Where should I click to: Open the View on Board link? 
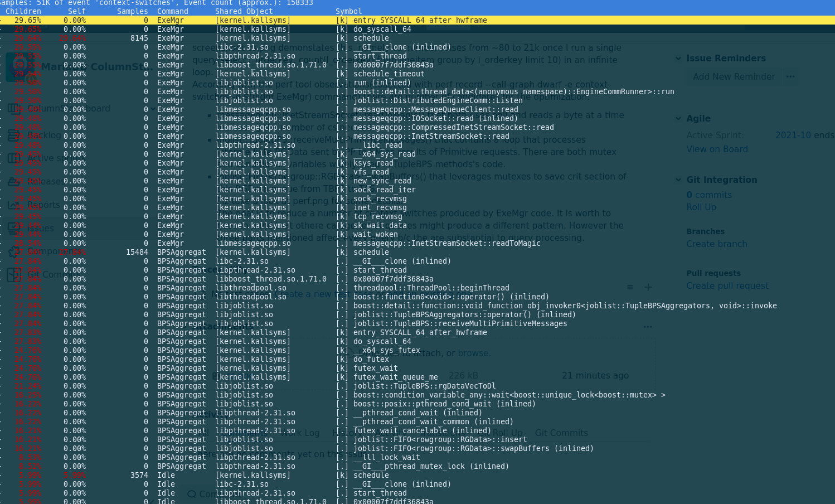point(717,149)
